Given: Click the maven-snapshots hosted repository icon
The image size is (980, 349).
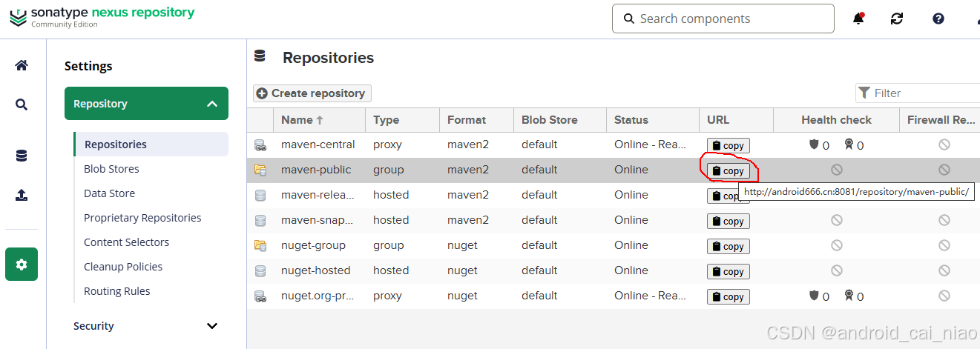Looking at the screenshot, I should [x=260, y=220].
